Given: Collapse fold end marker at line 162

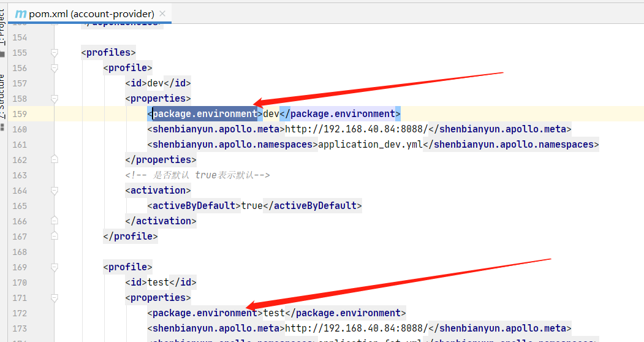Looking at the screenshot, I should click(x=54, y=159).
